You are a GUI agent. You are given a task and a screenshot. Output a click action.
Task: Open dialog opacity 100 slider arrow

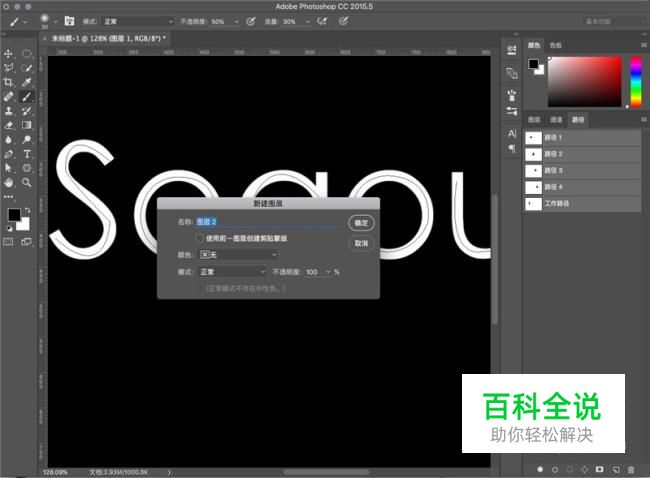coord(329,272)
